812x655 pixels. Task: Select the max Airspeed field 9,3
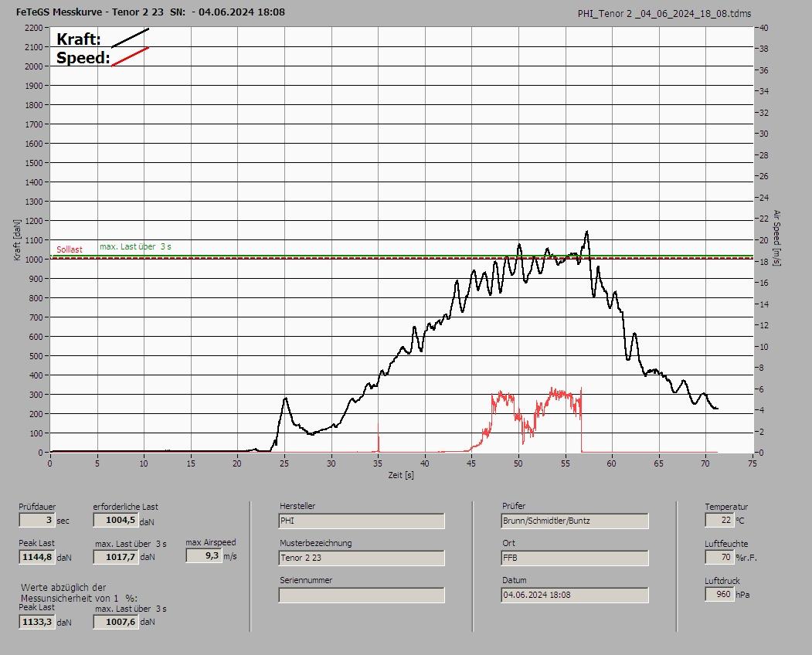click(204, 555)
